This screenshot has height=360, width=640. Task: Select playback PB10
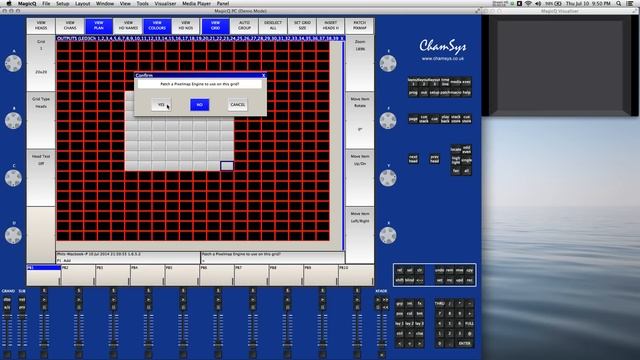coord(356,275)
